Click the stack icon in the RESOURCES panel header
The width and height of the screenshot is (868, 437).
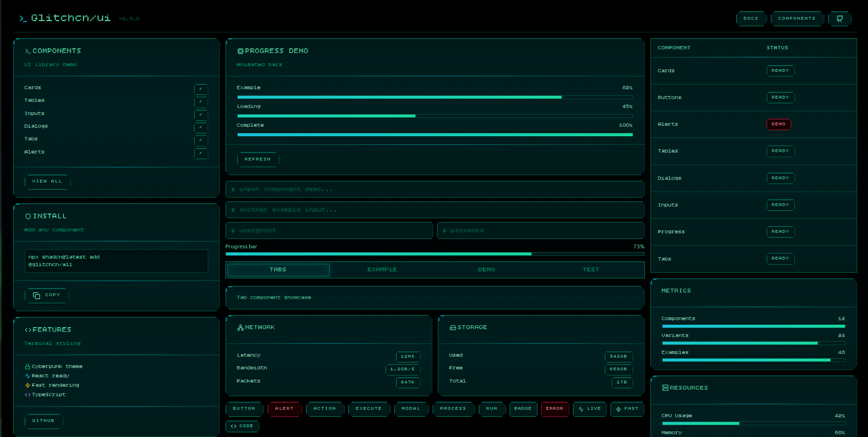664,387
